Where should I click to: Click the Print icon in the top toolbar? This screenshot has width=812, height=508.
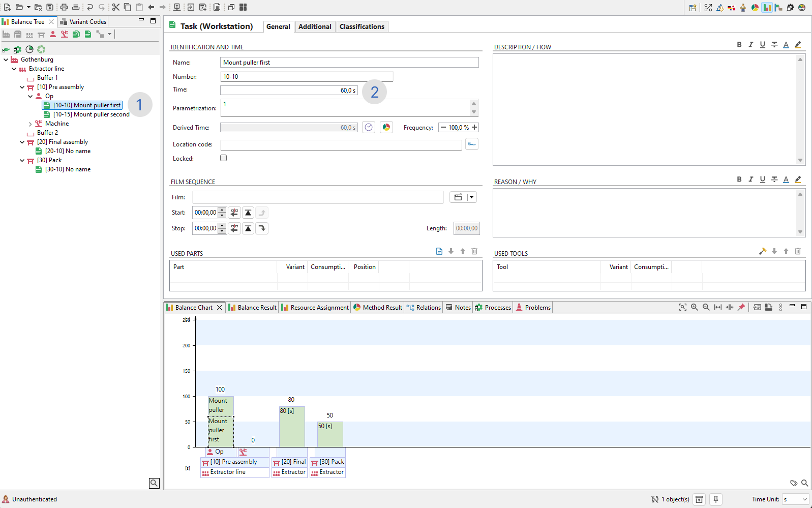click(64, 7)
